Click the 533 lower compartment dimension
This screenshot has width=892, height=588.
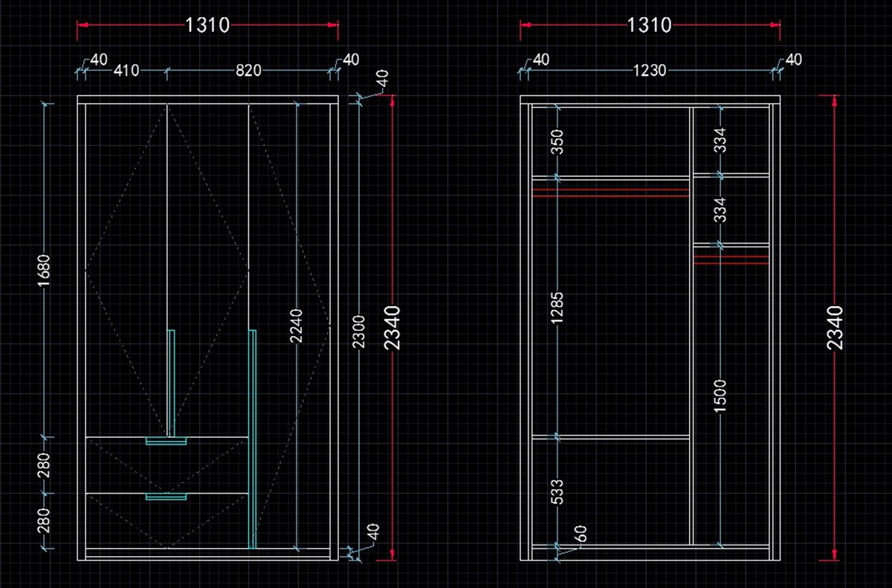(x=557, y=492)
